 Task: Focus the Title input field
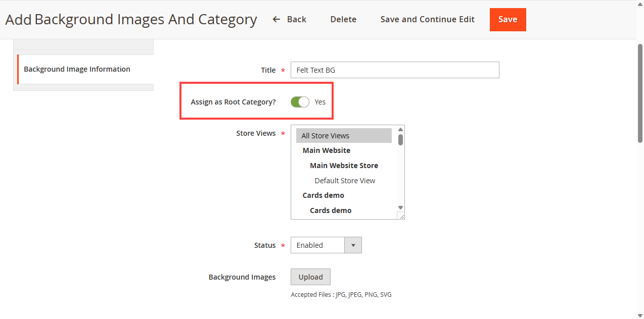[394, 70]
